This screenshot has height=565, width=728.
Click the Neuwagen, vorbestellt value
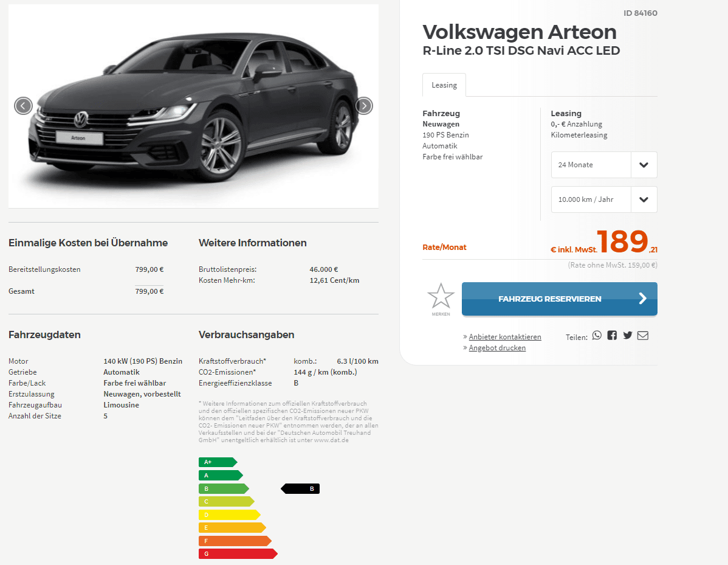point(142,394)
